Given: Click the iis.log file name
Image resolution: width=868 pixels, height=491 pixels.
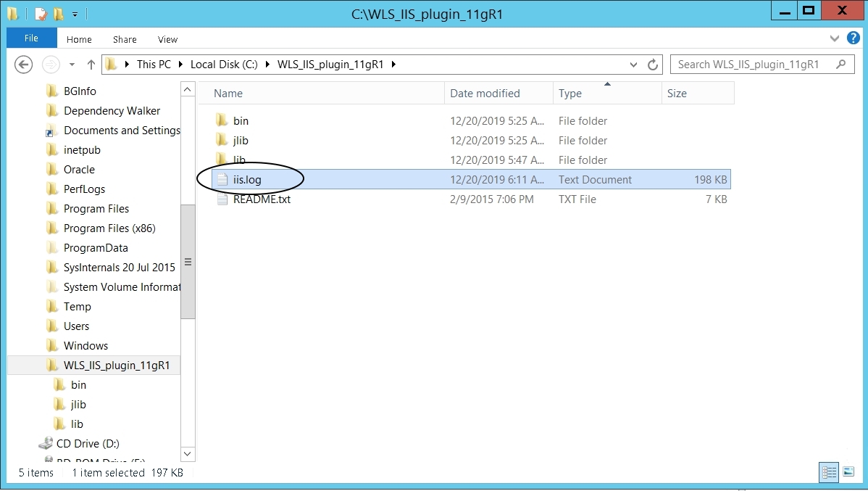Looking at the screenshot, I should coord(247,180).
